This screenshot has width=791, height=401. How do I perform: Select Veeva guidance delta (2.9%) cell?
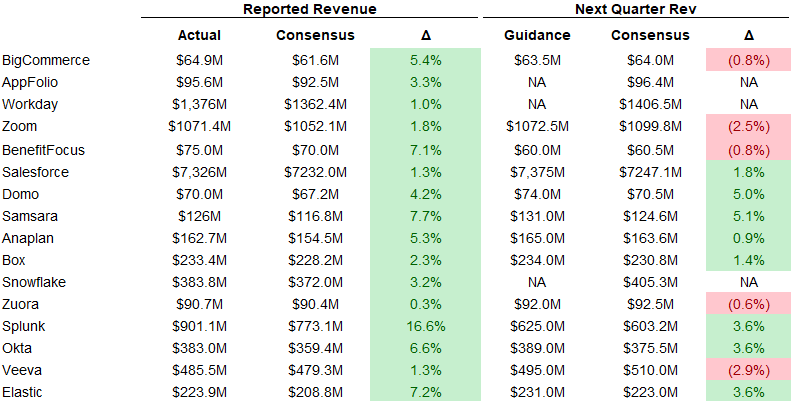[749, 370]
